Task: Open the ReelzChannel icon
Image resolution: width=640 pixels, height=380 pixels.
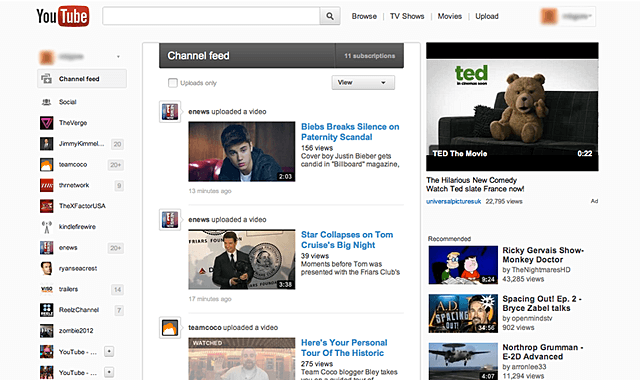Action: (47, 310)
